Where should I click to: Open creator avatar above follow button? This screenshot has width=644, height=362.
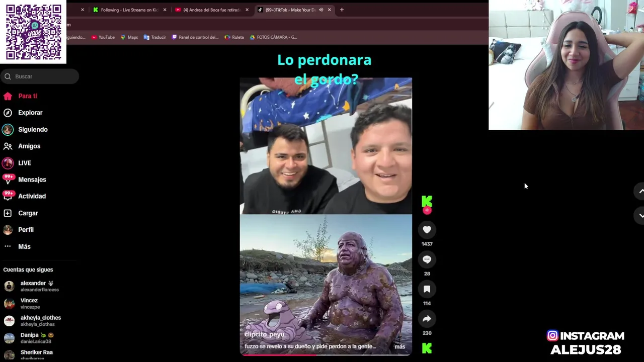point(427,201)
